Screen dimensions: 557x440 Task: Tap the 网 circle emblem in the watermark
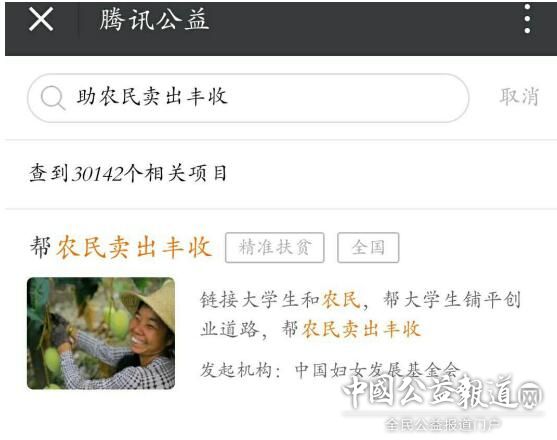531,395
